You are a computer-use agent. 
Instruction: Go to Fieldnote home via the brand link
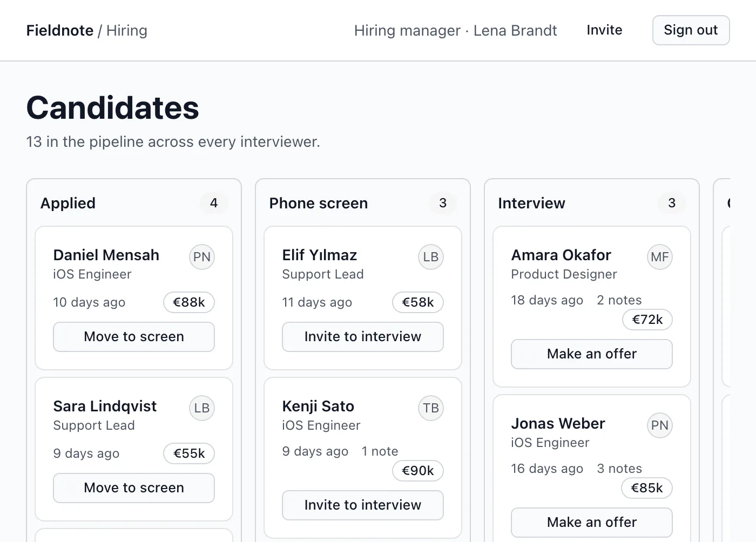60,30
